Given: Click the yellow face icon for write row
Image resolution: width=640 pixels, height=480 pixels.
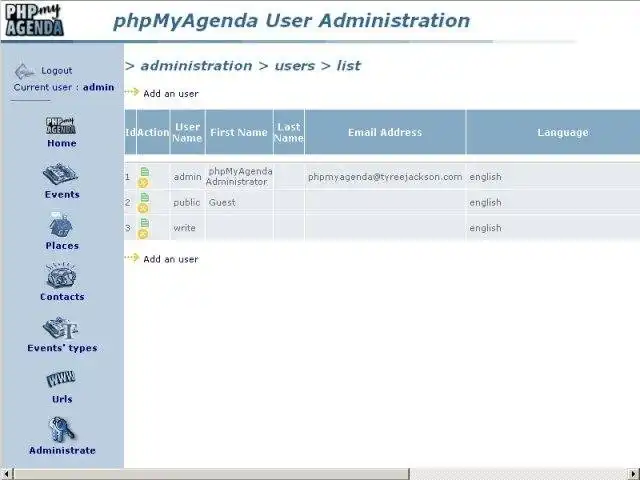Looking at the screenshot, I should [x=143, y=234].
